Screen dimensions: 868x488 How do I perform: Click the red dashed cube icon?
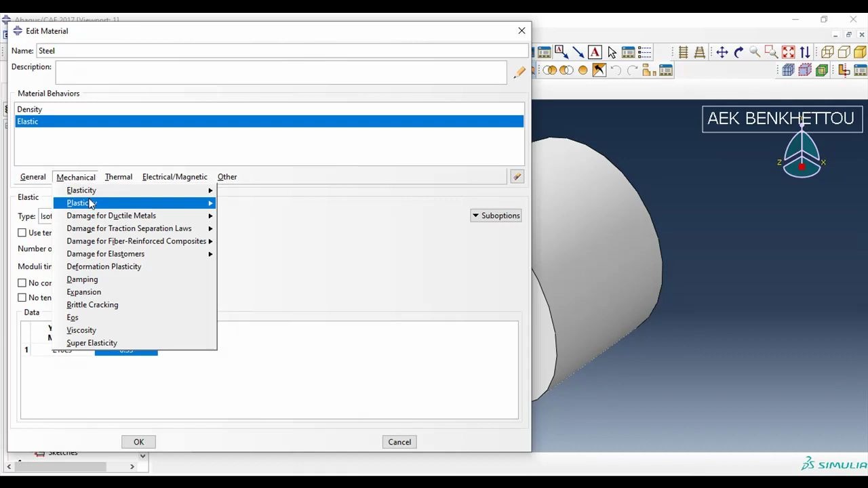point(805,70)
